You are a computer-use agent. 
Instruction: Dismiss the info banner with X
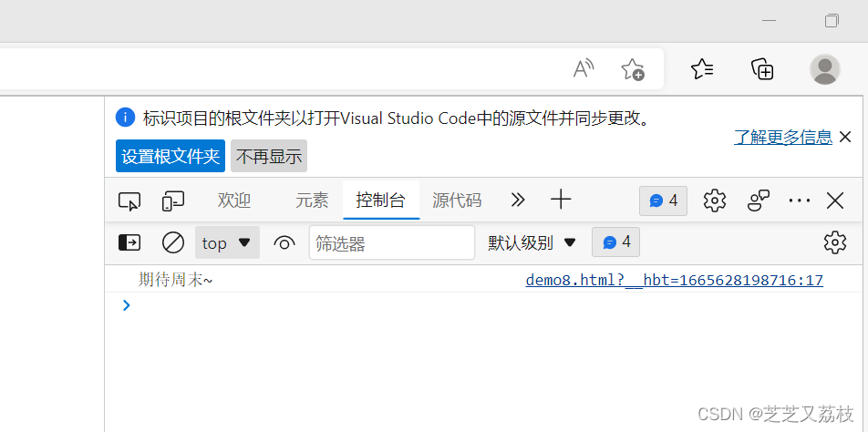click(845, 137)
